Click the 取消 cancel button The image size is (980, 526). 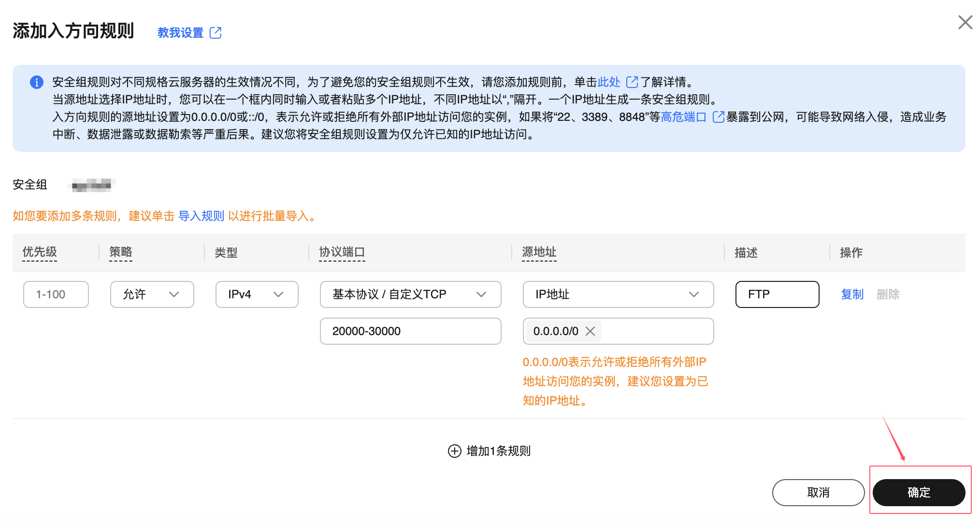tap(819, 493)
